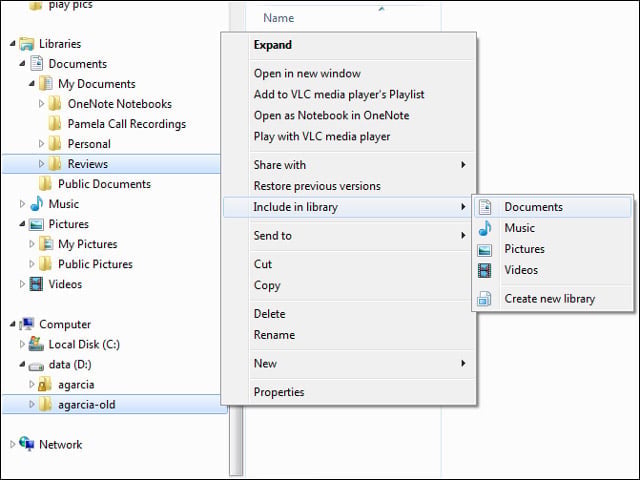The image size is (640, 480).
Task: Expand the OneNote Notebooks folder
Action: pyautogui.click(x=41, y=104)
